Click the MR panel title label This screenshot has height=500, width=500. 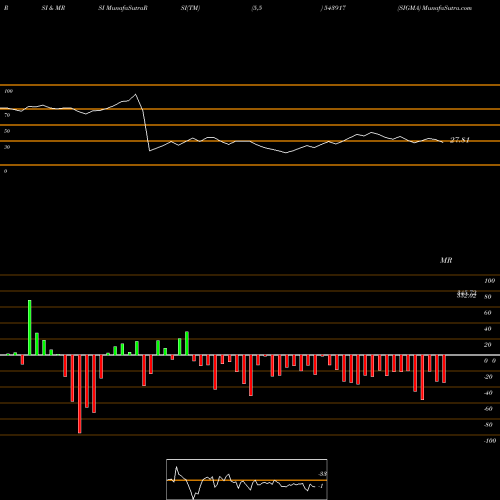(x=446, y=260)
